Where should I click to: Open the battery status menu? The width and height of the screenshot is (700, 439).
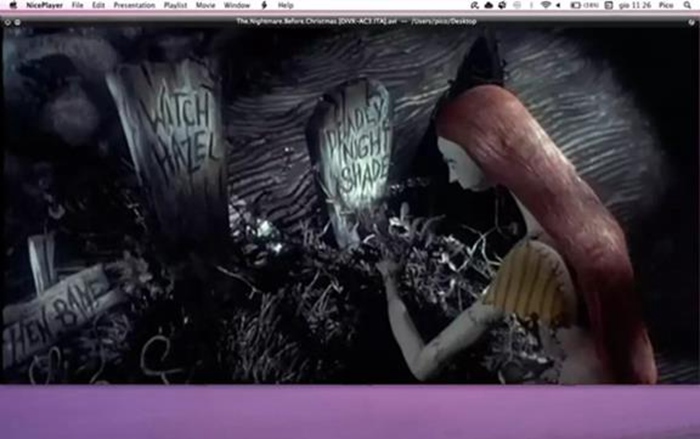coord(584,5)
